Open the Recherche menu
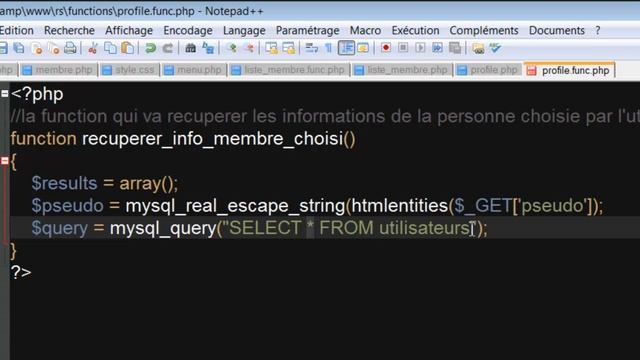Screen dimensions: 640x360 click(x=69, y=31)
